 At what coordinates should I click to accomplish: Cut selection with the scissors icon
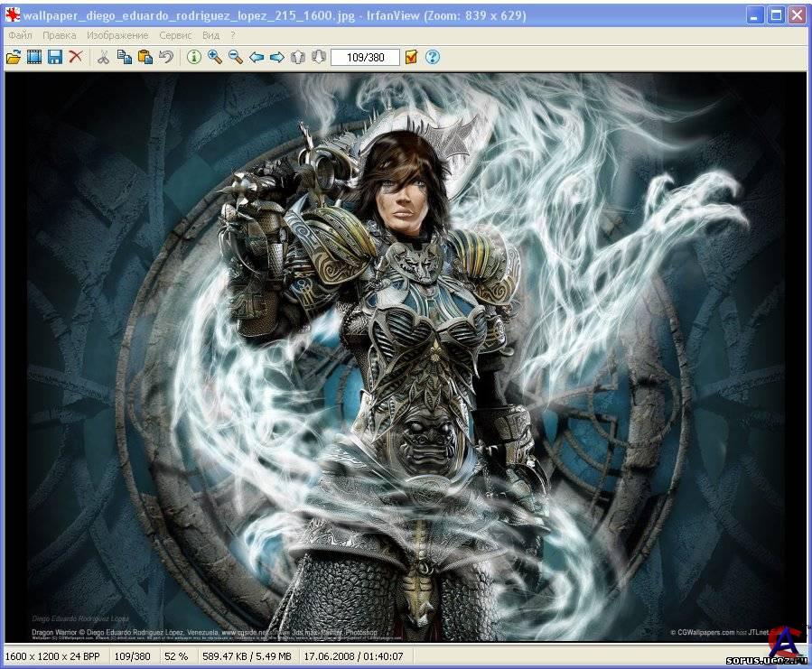103,57
